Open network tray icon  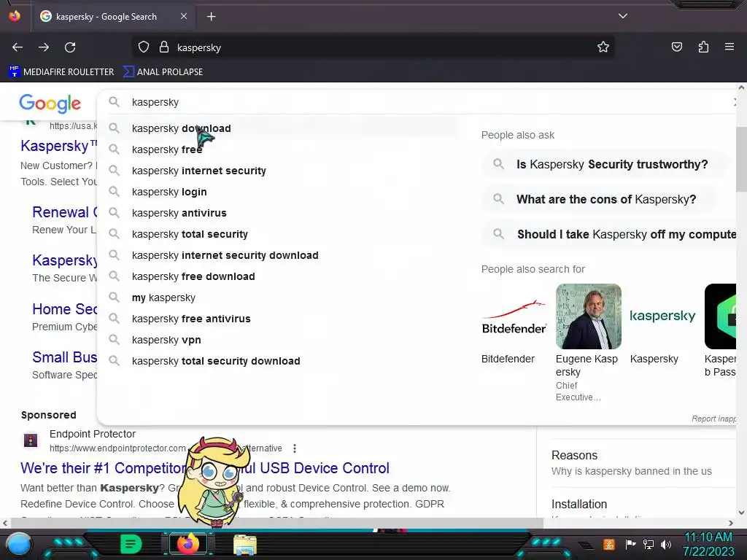[x=649, y=544]
